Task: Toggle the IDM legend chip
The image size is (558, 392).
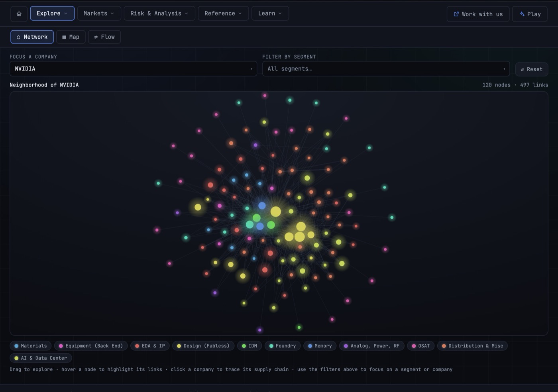Action: coord(250,346)
